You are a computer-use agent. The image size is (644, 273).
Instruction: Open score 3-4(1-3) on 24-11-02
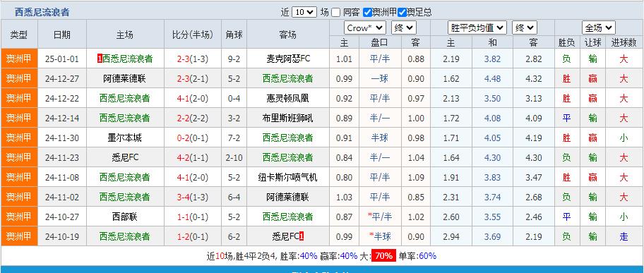tap(193, 197)
